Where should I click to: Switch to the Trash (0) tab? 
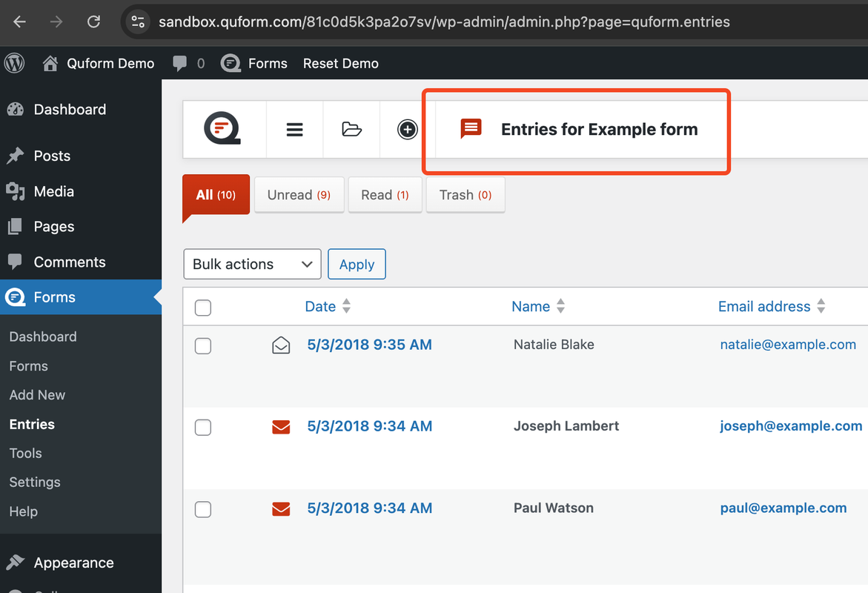click(x=466, y=194)
